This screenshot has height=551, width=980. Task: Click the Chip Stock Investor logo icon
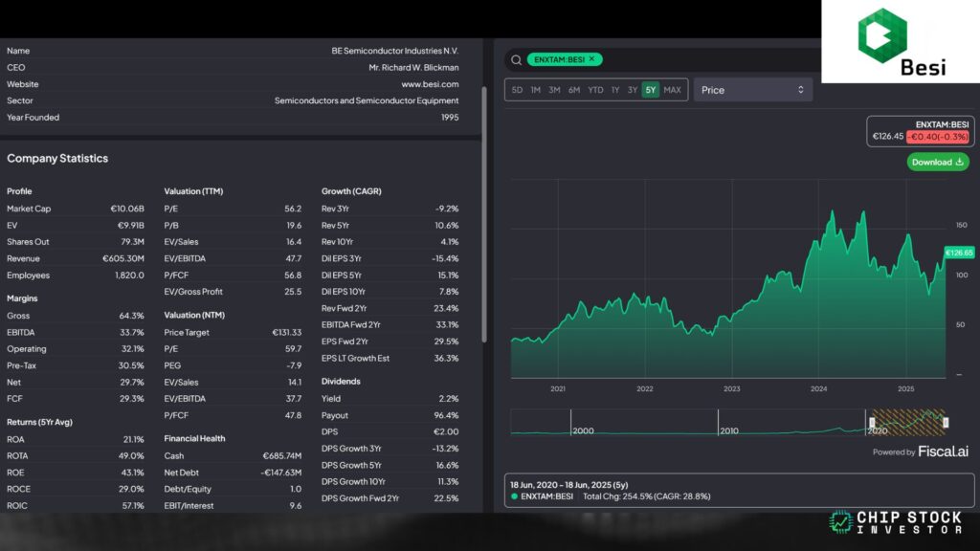[840, 521]
